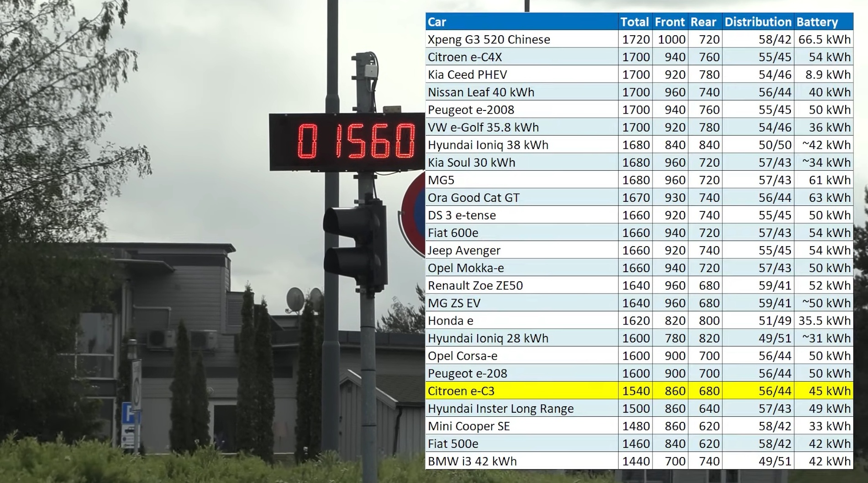Screen dimensions: 868x483
Task: Select the 'Jeep Avenger' cell
Action: [x=522, y=250]
